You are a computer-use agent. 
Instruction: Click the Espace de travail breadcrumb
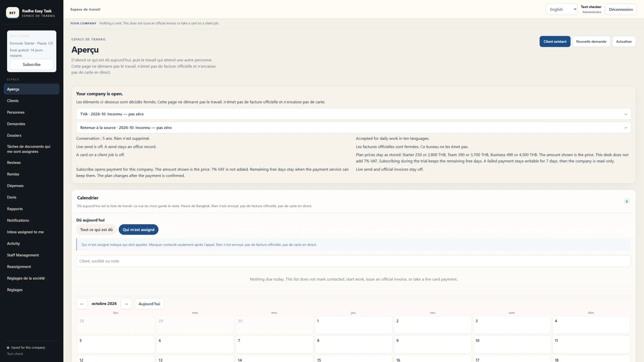click(x=85, y=9)
